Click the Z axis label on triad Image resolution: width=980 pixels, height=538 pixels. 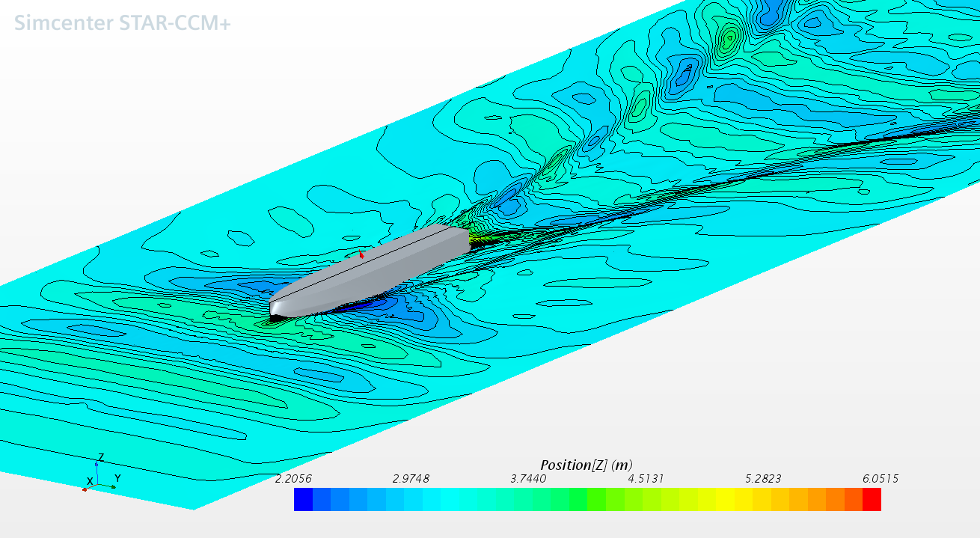tap(101, 457)
